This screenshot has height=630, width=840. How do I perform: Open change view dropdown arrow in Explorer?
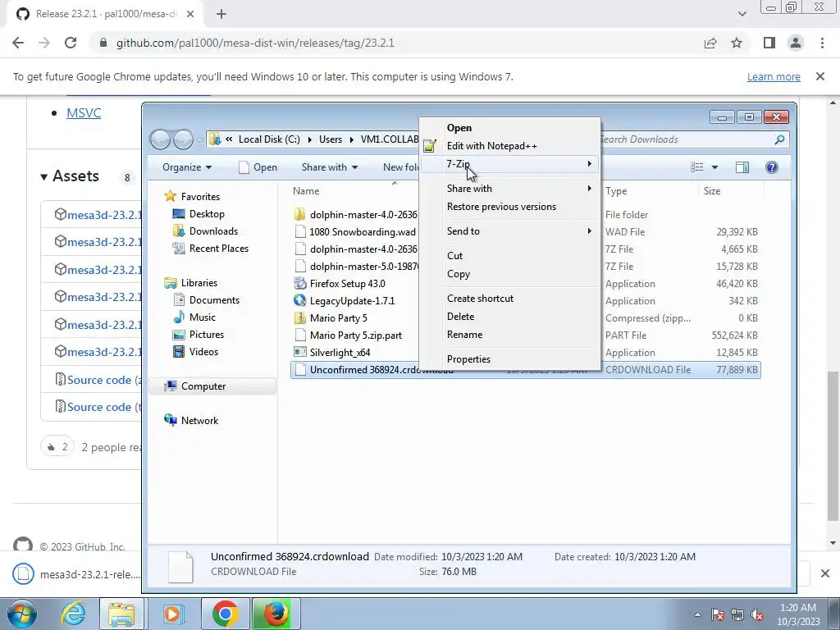pos(714,167)
